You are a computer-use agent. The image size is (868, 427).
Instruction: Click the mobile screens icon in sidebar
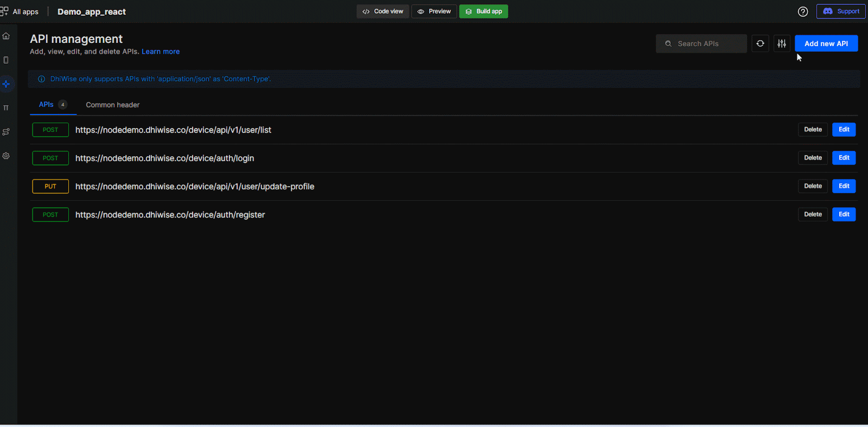pyautogui.click(x=6, y=60)
